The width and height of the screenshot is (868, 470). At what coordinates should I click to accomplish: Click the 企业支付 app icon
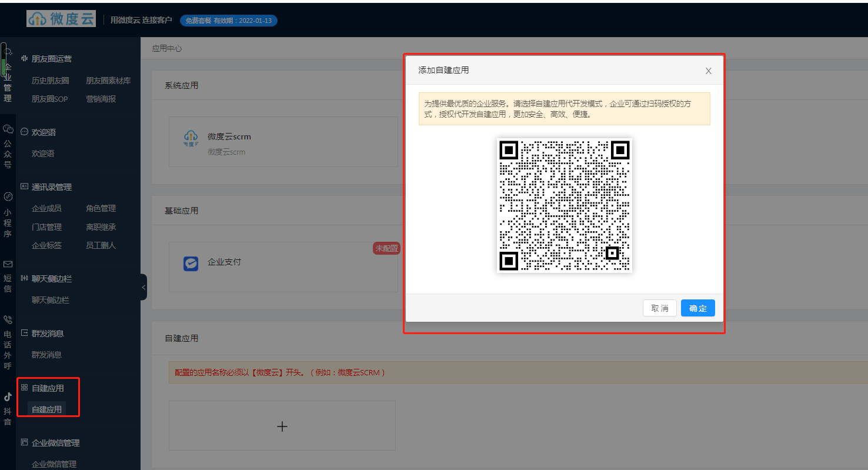click(191, 263)
